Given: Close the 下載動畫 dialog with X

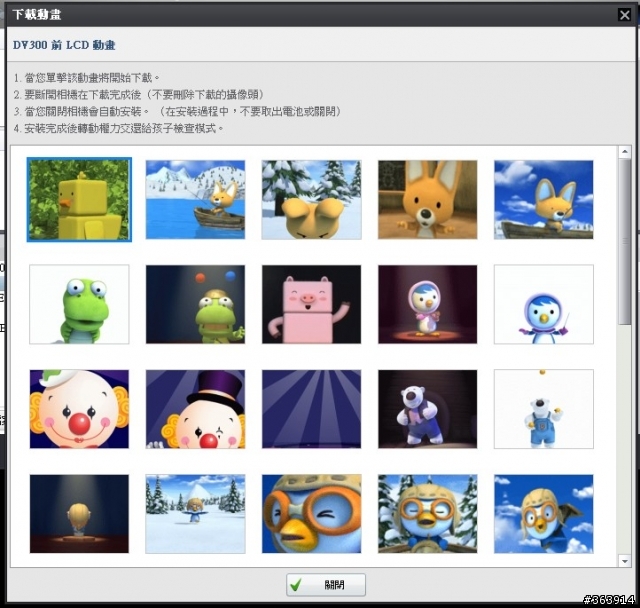Looking at the screenshot, I should coord(624,15).
